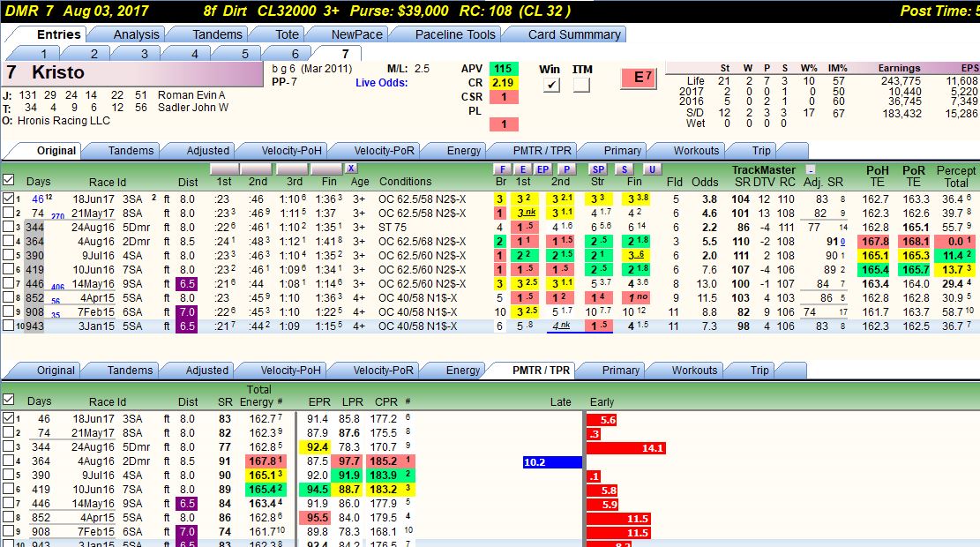Click jockey name Roman Evin A

[x=191, y=95]
